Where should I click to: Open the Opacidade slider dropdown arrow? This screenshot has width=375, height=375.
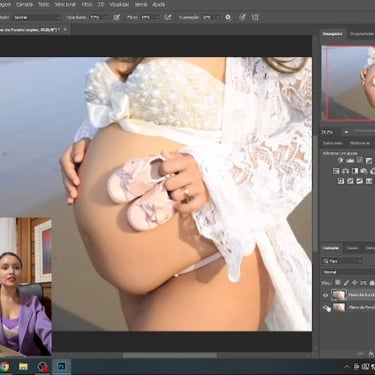(x=105, y=17)
